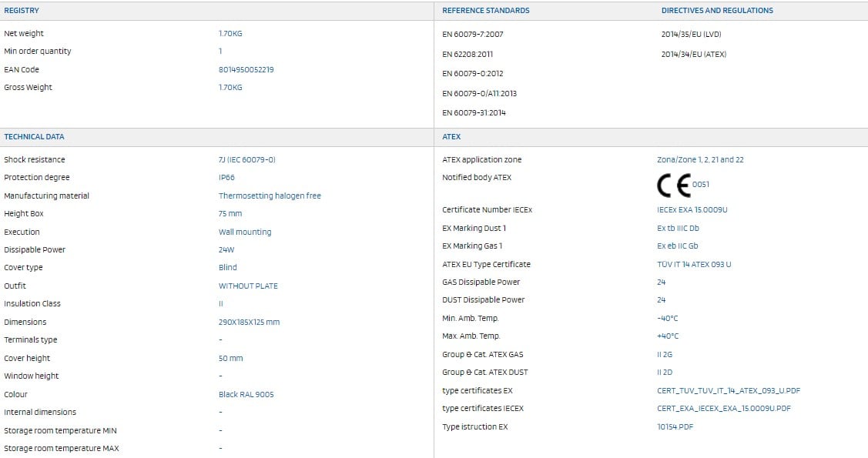Viewport: 868px width, 458px height.
Task: Click the Thermosetting halogen free material value
Action: pos(270,196)
